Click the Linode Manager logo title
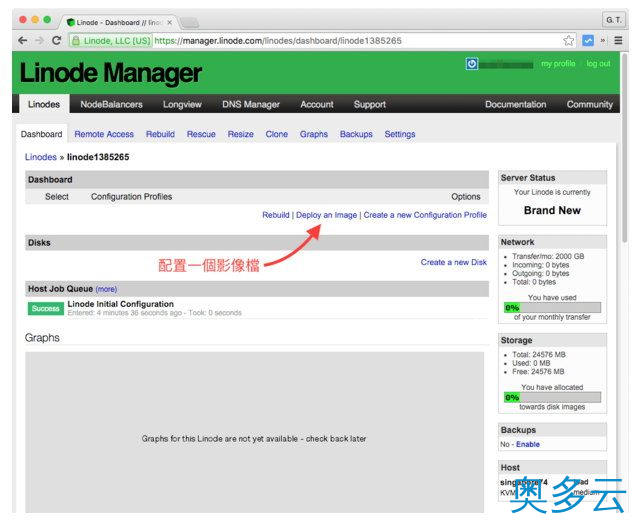 (110, 74)
